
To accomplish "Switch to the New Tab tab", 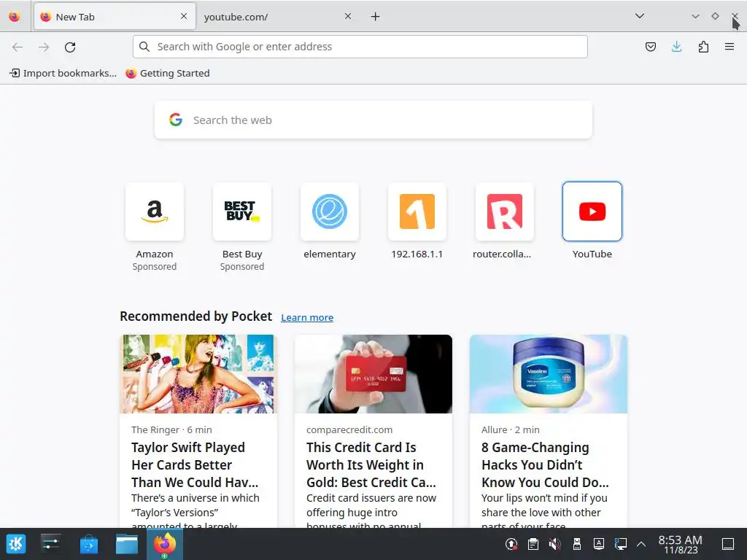I will point(115,17).
